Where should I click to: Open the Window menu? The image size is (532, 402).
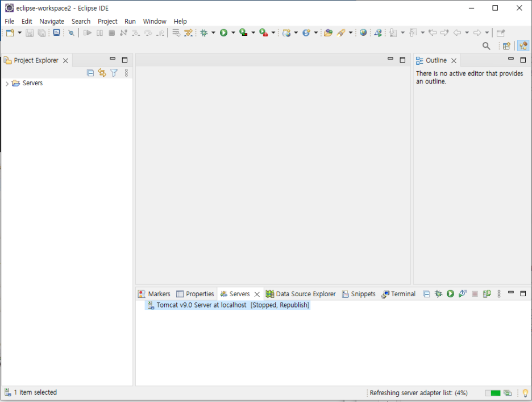coord(155,22)
